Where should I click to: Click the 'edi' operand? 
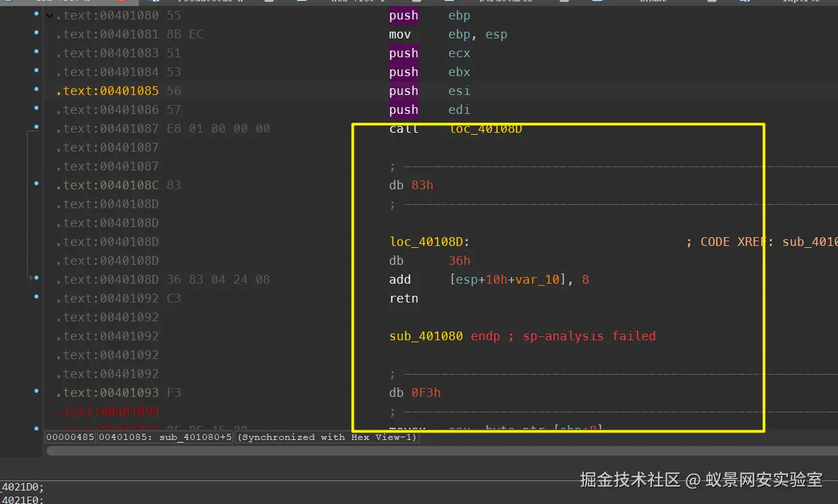[459, 110]
